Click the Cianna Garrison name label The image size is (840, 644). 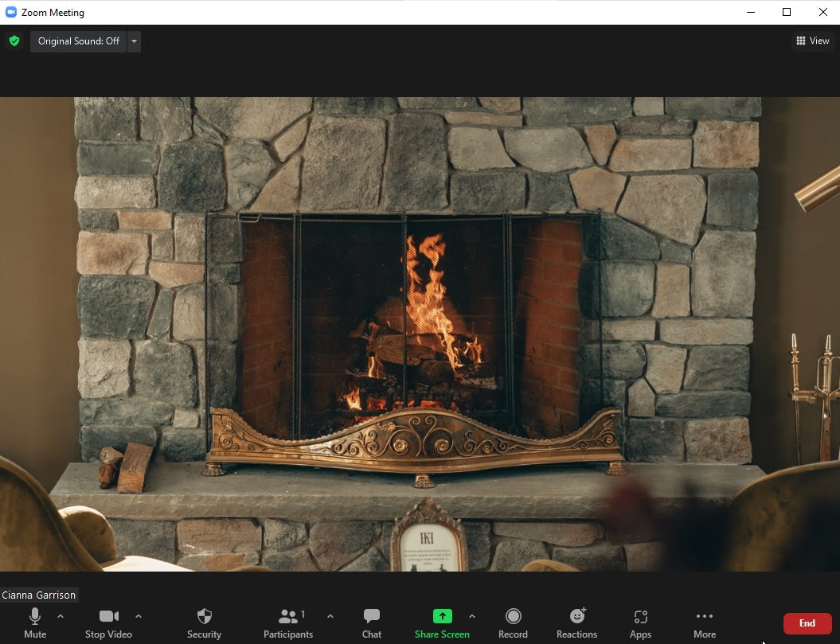[x=39, y=595]
